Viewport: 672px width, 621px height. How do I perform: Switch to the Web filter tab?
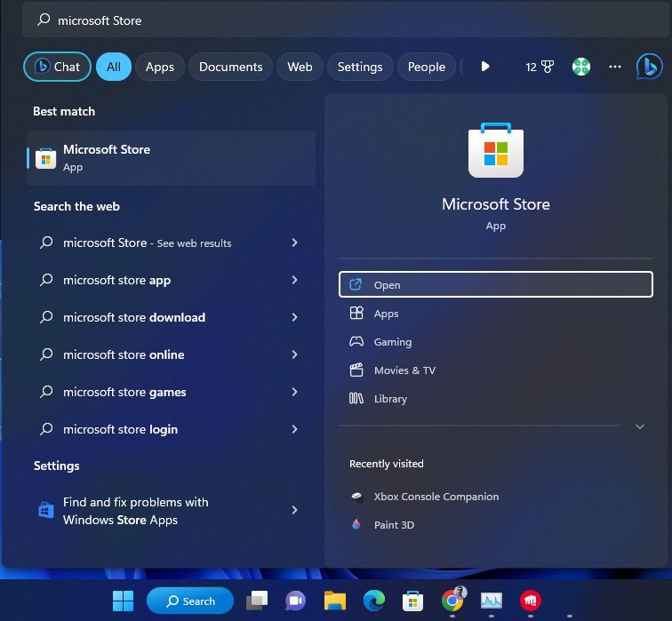point(300,67)
